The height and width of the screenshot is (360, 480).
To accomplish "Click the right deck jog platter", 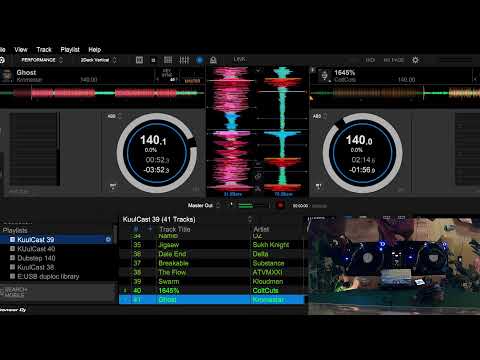I will point(362,153).
